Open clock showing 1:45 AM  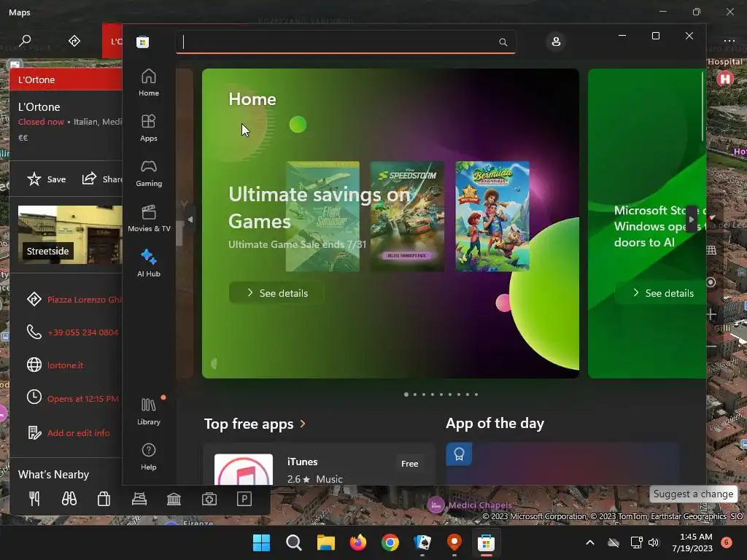click(692, 542)
